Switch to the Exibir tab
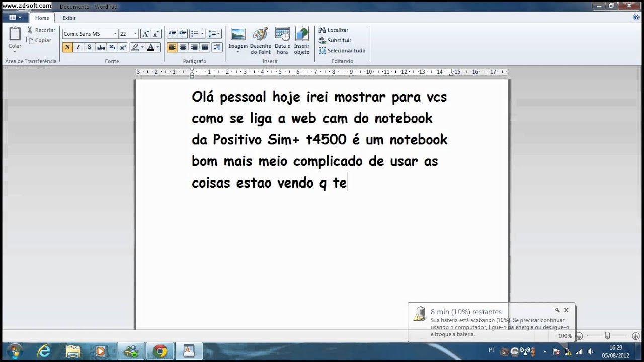The height and width of the screenshot is (362, 644). click(69, 18)
